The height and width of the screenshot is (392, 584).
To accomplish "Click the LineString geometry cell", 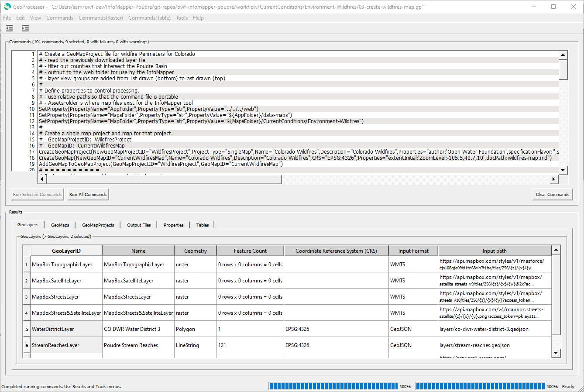I will [x=196, y=345].
